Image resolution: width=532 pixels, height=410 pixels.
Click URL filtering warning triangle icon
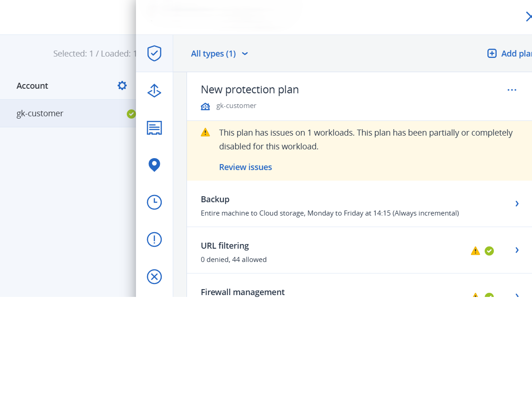(475, 251)
